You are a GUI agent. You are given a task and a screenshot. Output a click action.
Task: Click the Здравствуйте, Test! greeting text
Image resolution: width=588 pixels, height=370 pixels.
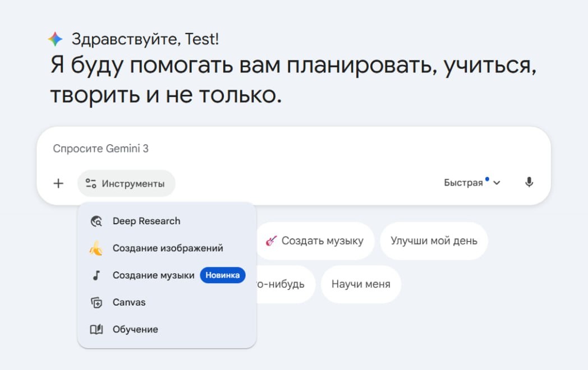[x=145, y=39]
